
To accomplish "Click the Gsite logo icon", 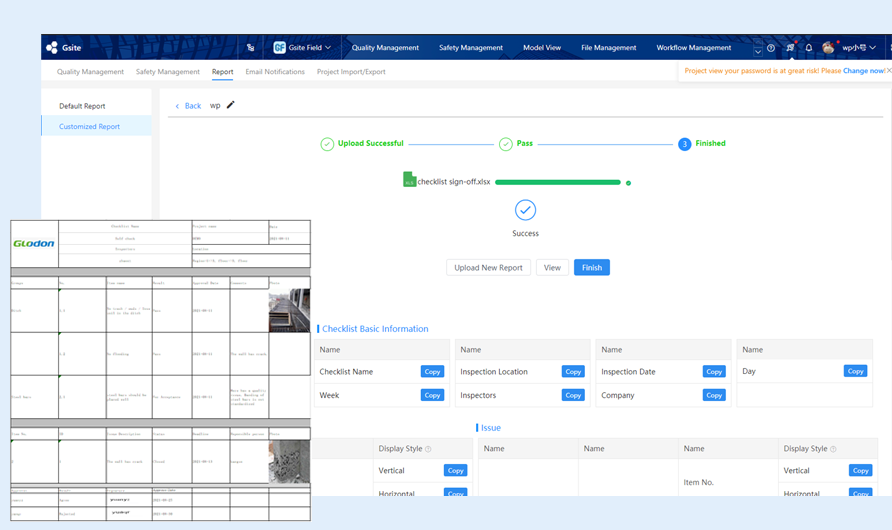I will 52,48.
